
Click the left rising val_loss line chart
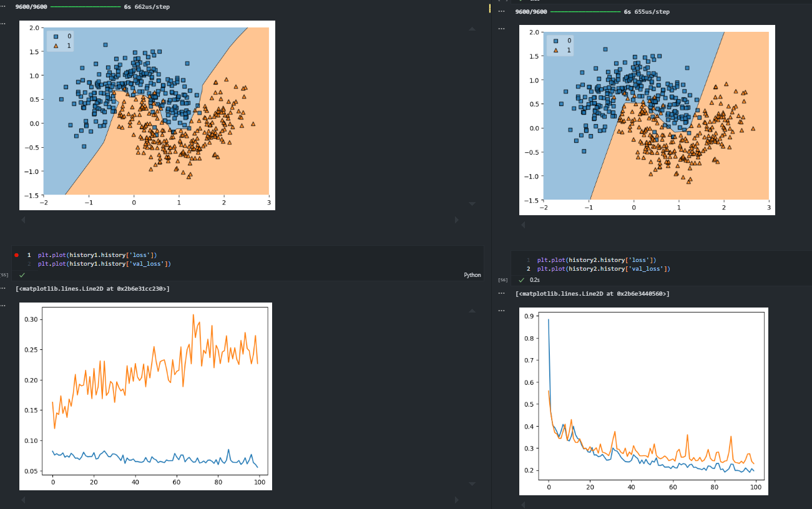145,396
